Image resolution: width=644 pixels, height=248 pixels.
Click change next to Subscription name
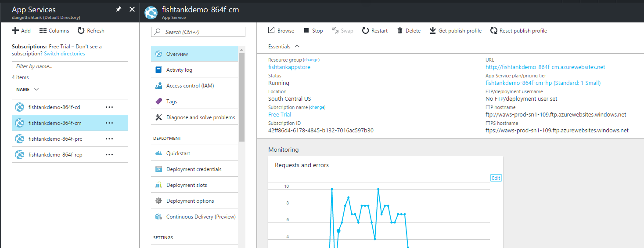pyautogui.click(x=317, y=107)
